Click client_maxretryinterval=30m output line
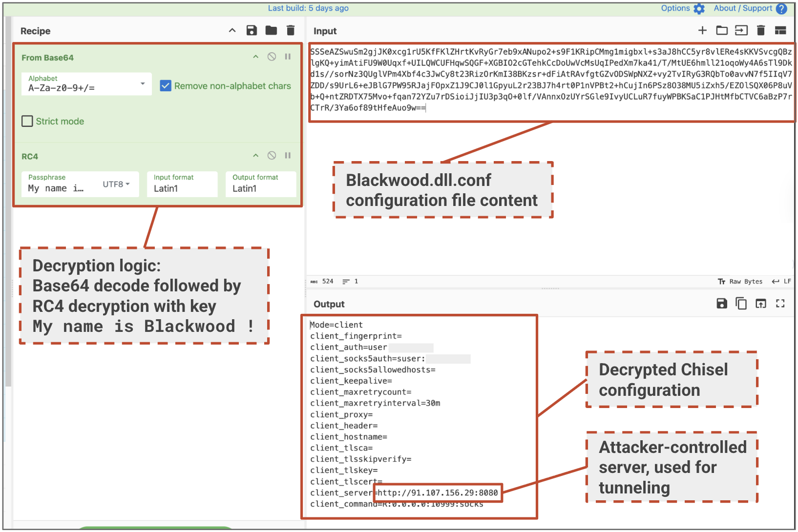 pyautogui.click(x=375, y=403)
